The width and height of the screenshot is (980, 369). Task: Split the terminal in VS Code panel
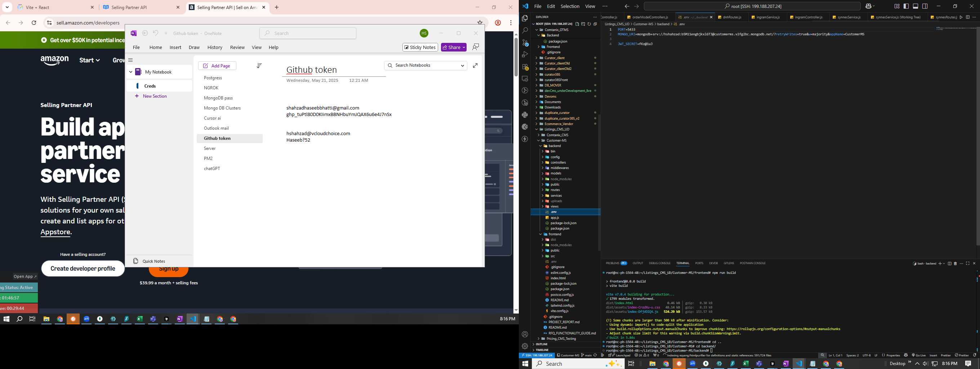click(x=949, y=263)
